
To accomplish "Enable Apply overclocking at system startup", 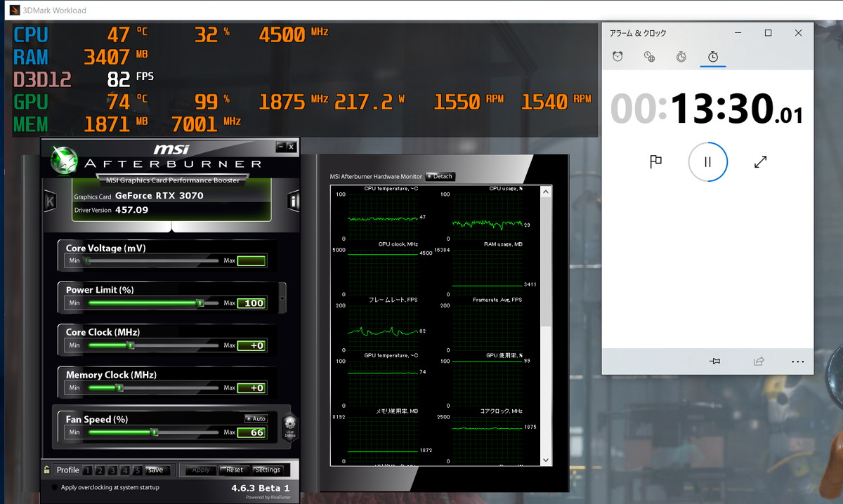I will click(x=55, y=487).
